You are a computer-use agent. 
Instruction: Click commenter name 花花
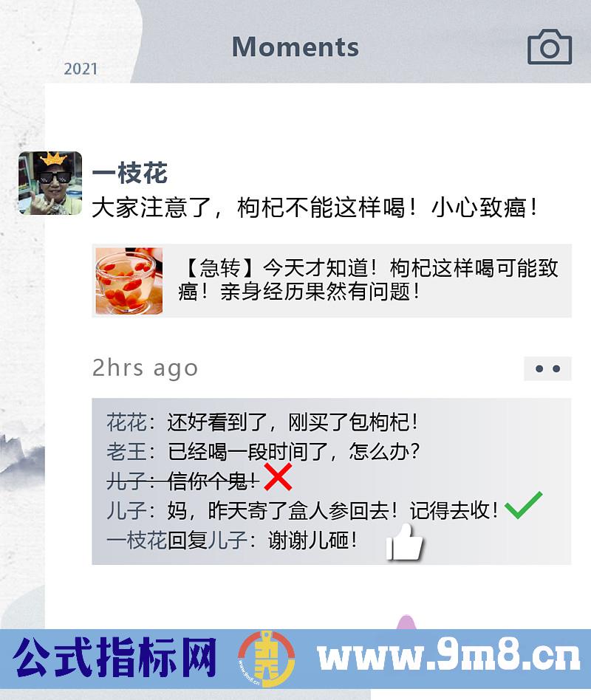126,422
